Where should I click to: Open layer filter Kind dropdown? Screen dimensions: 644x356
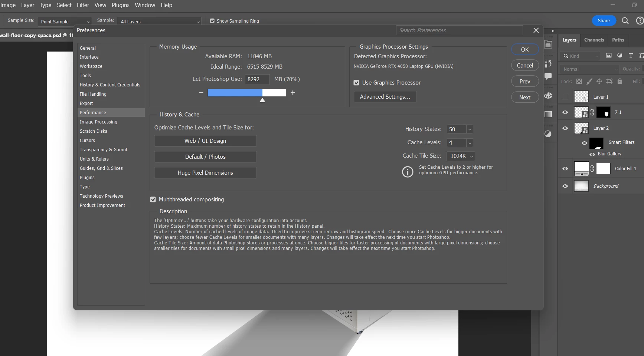point(580,56)
